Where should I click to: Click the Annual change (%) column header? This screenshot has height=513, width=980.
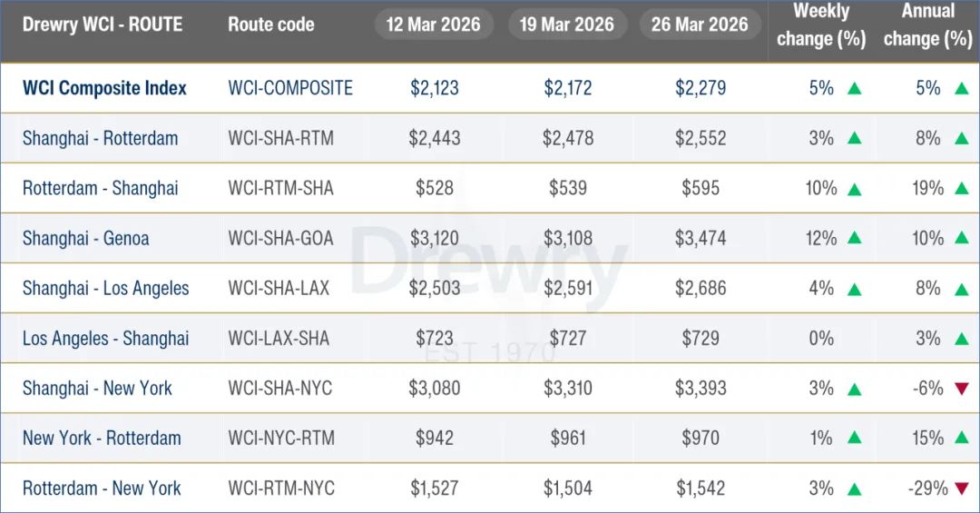pyautogui.click(x=926, y=25)
